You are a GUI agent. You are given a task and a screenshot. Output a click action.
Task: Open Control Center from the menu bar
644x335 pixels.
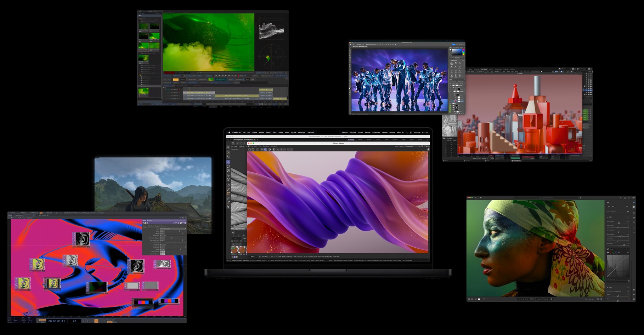[x=411, y=132]
